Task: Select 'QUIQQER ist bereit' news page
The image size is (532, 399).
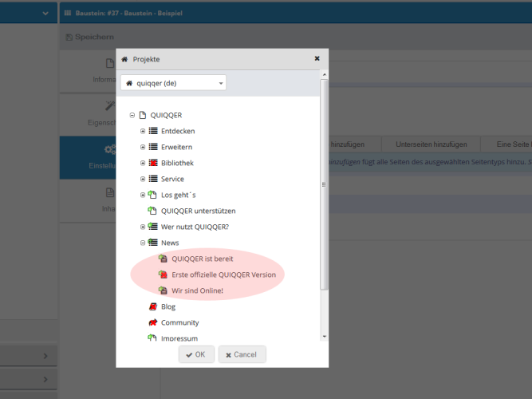Action: pos(202,259)
